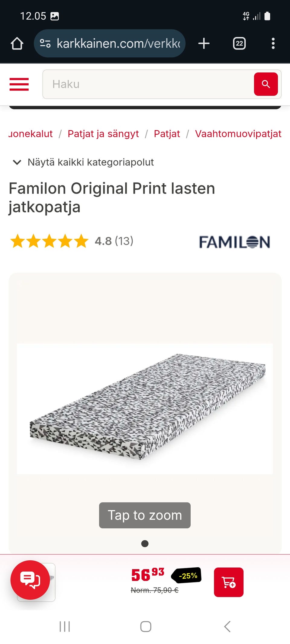Tap the karkkainen.com address bar URL
This screenshot has width=290, height=644.
point(118,43)
